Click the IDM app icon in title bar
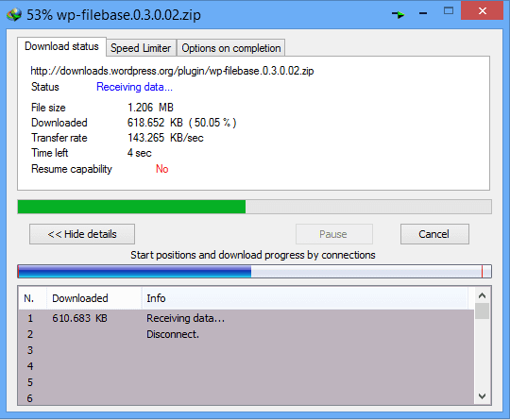Screen dimensions: 510x420 click(14, 15)
